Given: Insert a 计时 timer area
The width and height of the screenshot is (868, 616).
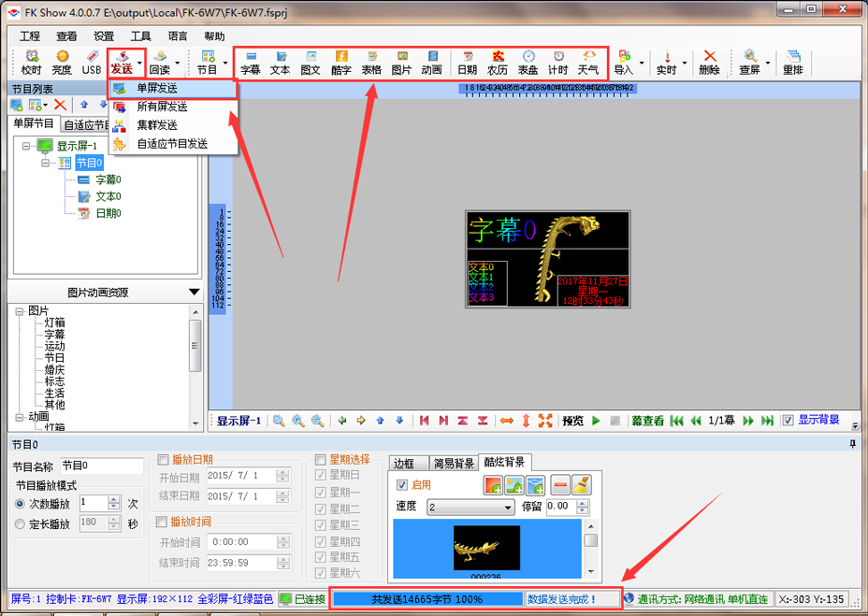Looking at the screenshot, I should tap(558, 63).
